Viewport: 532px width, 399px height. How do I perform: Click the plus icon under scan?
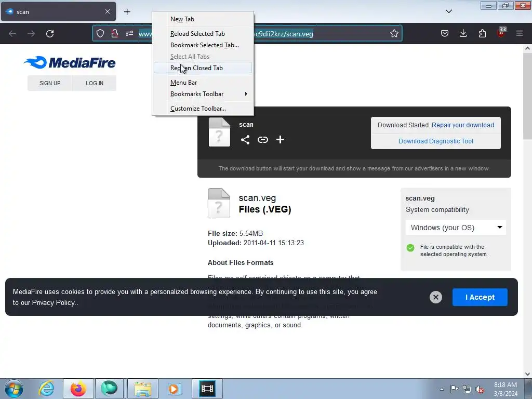(280, 139)
